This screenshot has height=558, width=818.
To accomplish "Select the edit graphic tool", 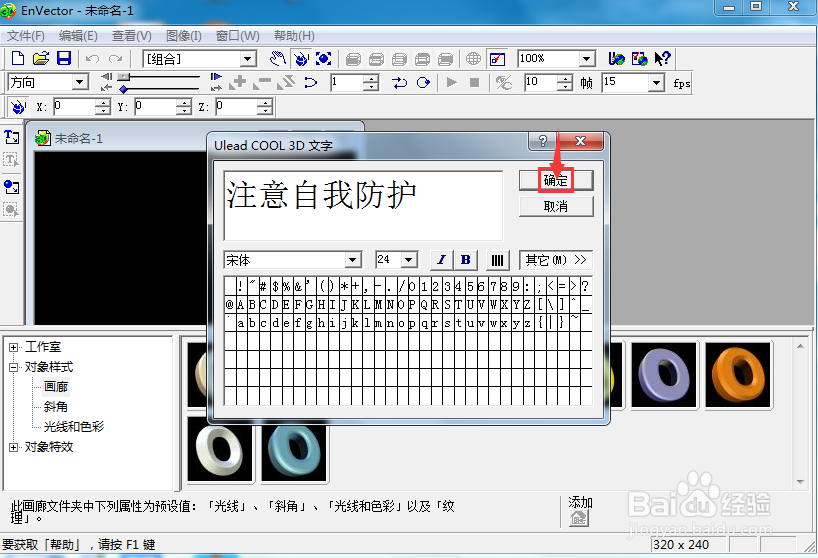I will [11, 209].
